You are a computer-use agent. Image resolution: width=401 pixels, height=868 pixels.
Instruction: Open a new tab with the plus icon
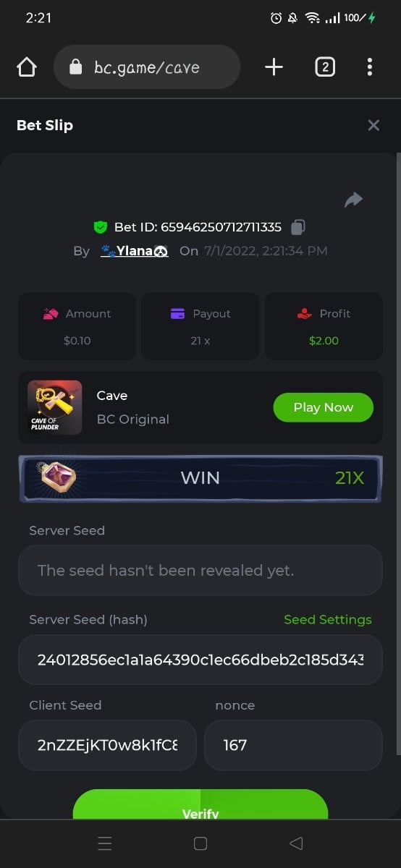click(274, 67)
